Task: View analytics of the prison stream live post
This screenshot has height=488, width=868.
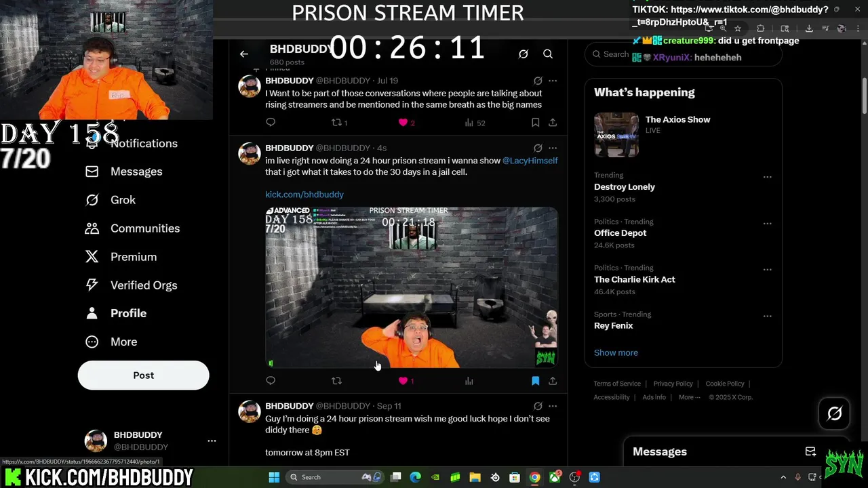Action: coord(469,381)
